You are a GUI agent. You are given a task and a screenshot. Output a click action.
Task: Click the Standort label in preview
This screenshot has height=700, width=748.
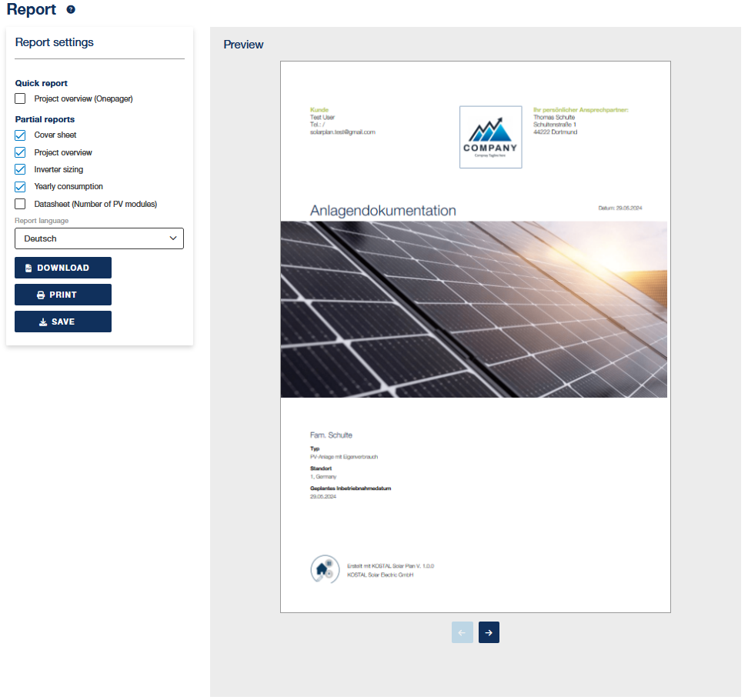pos(321,468)
